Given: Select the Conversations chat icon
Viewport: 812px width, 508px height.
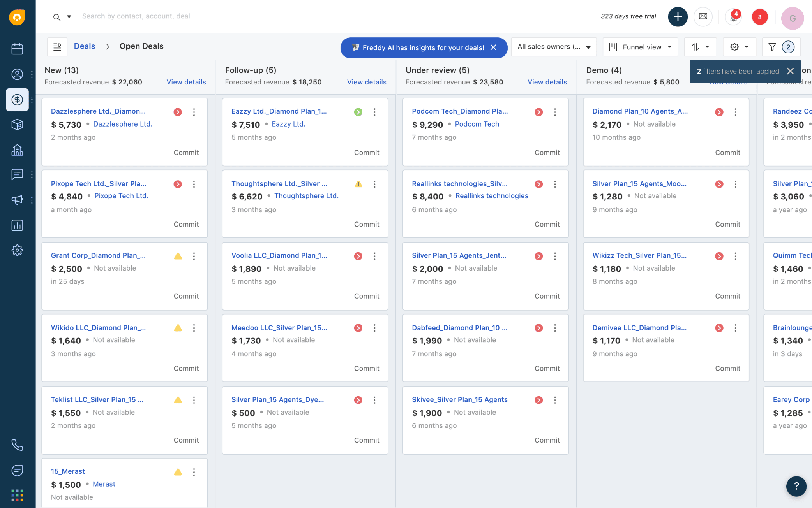Looking at the screenshot, I should click(x=17, y=175).
